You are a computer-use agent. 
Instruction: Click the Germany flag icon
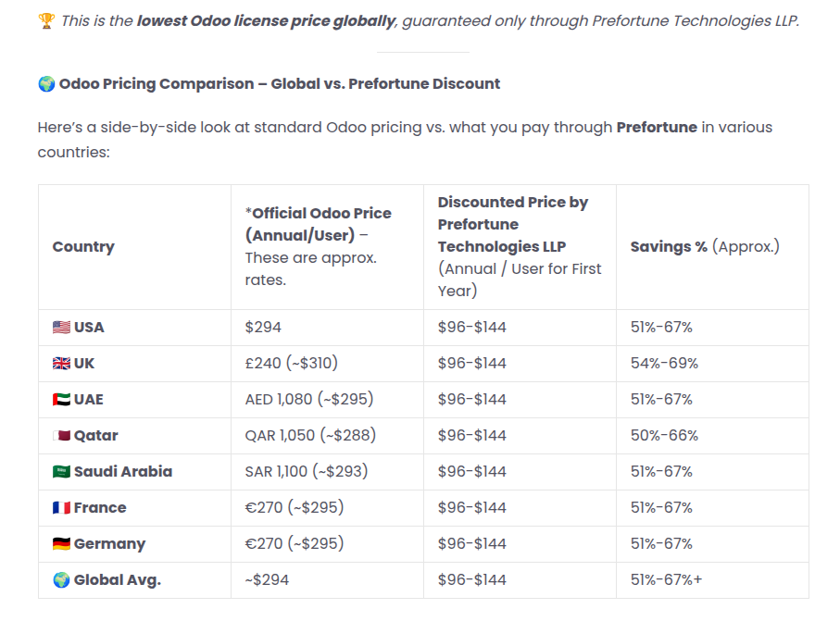point(61,543)
